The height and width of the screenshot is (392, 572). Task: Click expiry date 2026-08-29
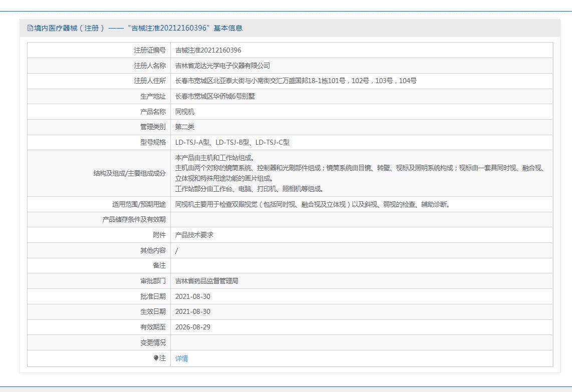click(x=193, y=327)
